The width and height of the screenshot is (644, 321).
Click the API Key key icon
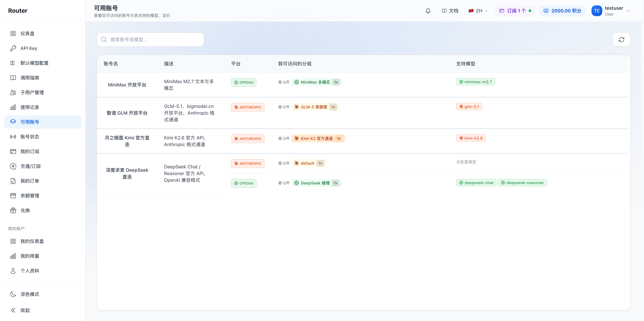click(13, 48)
